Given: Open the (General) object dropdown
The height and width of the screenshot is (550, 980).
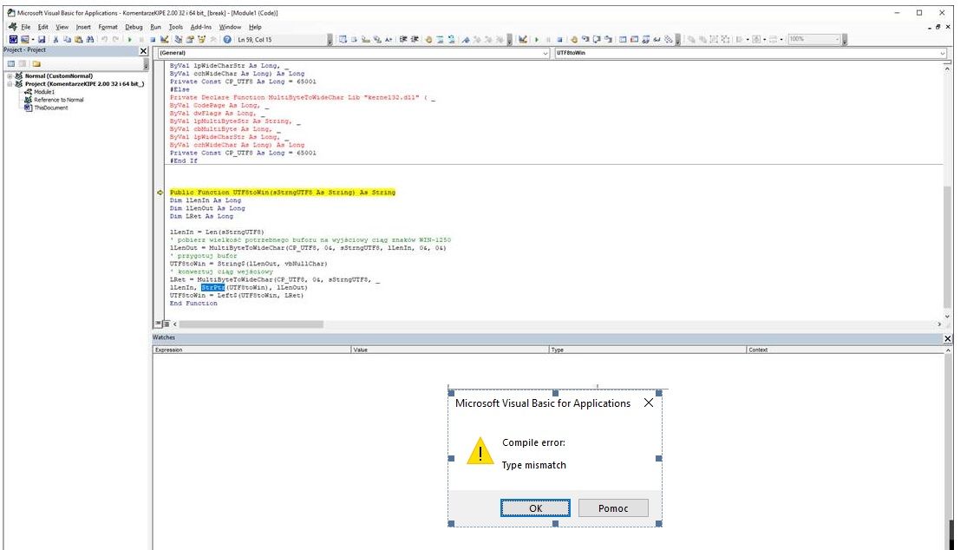Looking at the screenshot, I should click(x=542, y=54).
